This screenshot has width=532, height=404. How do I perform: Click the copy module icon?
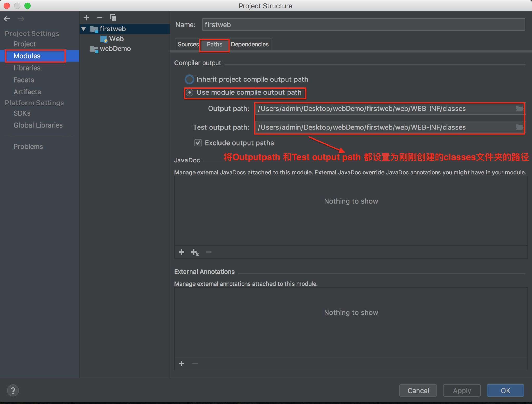[113, 18]
